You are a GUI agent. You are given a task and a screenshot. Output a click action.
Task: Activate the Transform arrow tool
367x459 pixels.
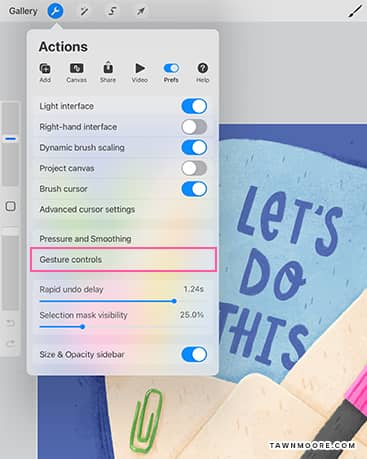140,11
